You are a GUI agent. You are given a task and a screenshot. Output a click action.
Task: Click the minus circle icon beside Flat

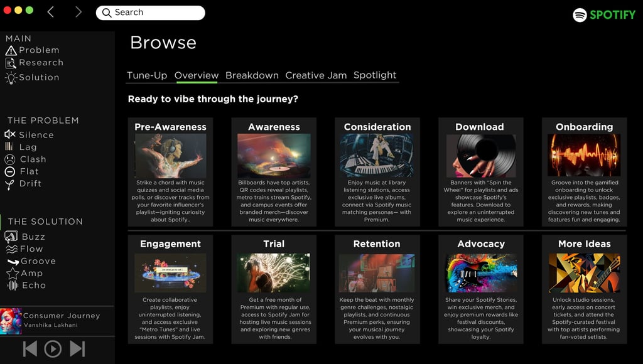tap(10, 172)
